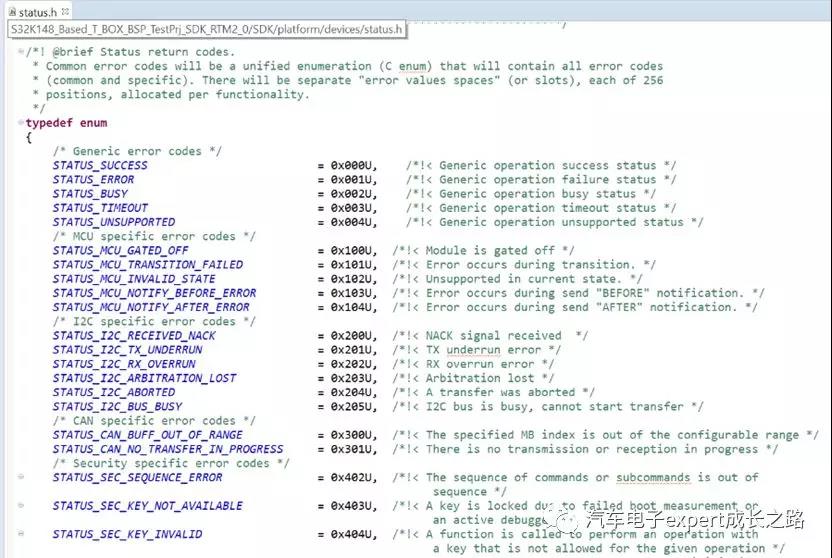
Task: Toggle fold marker beside STATUS_SEC_KEY_INVALID
Action: pos(21,535)
